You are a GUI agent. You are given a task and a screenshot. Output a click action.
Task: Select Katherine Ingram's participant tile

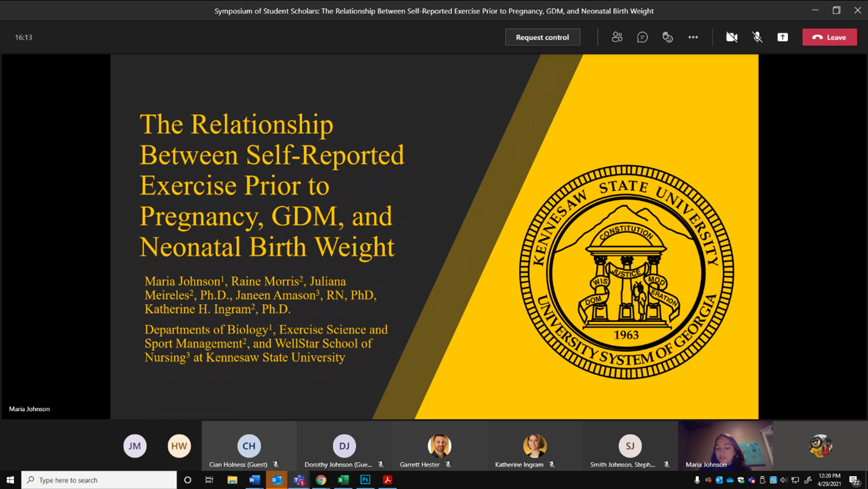(535, 446)
